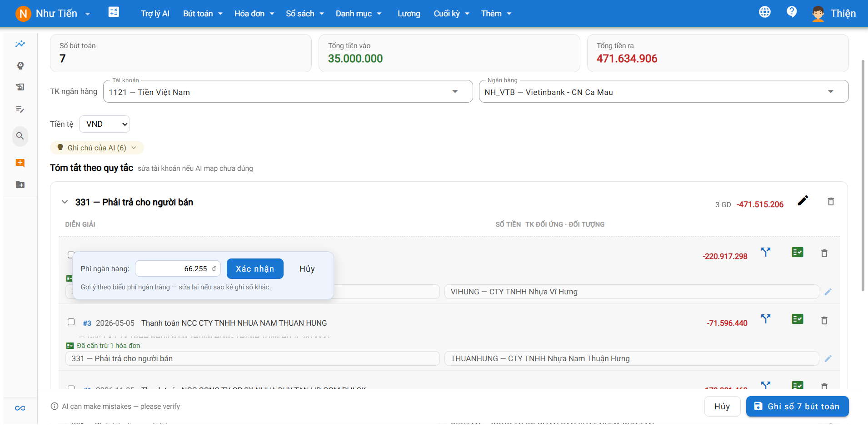Edit THUANHUNG counterparty with pencil icon
Screen dimensions: 868x427
[x=828, y=358]
